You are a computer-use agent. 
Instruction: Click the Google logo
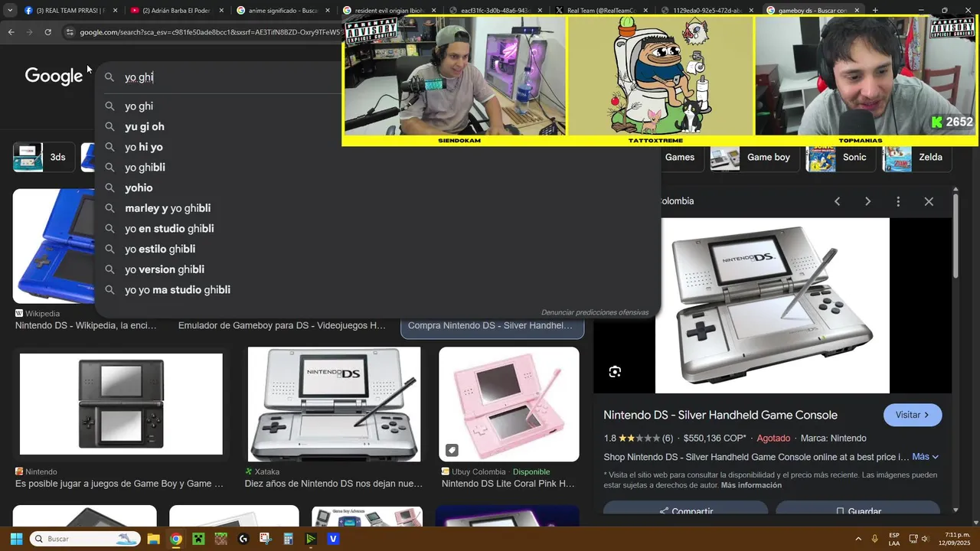click(x=54, y=76)
